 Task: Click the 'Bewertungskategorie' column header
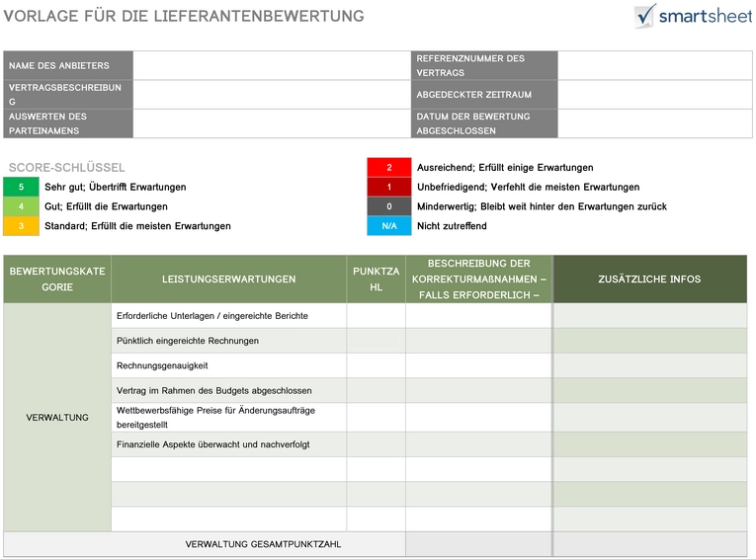[57, 279]
